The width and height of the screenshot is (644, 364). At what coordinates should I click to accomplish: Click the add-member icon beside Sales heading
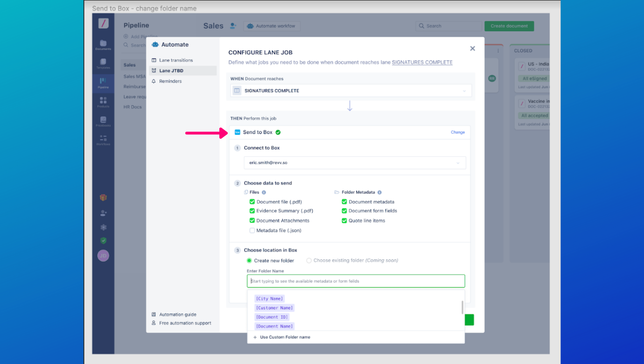coord(233,26)
